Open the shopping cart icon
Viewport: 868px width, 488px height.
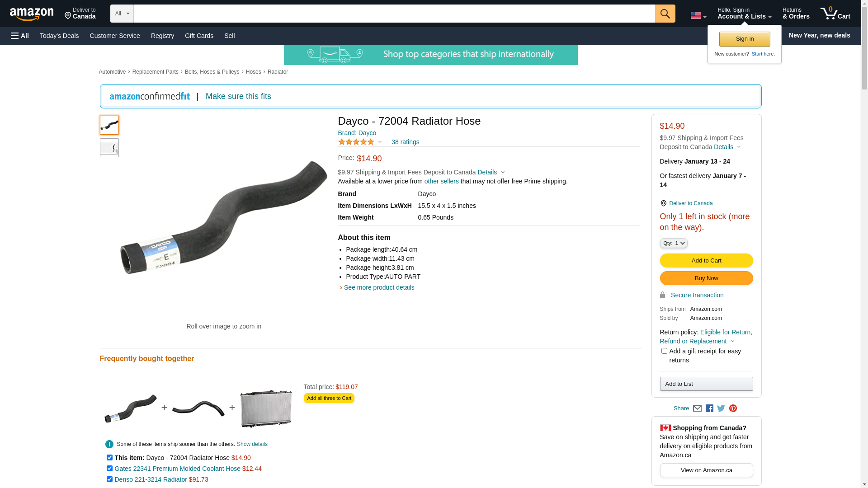click(835, 14)
